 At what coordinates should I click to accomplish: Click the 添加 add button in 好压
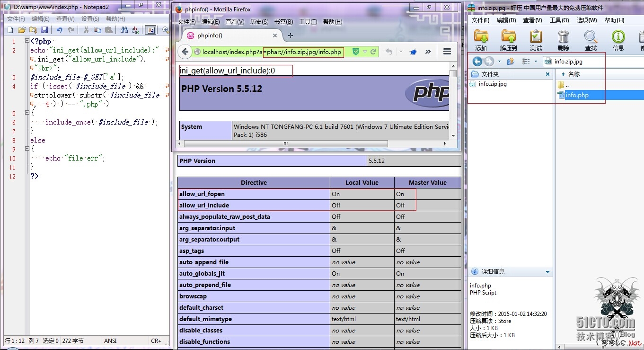[481, 40]
